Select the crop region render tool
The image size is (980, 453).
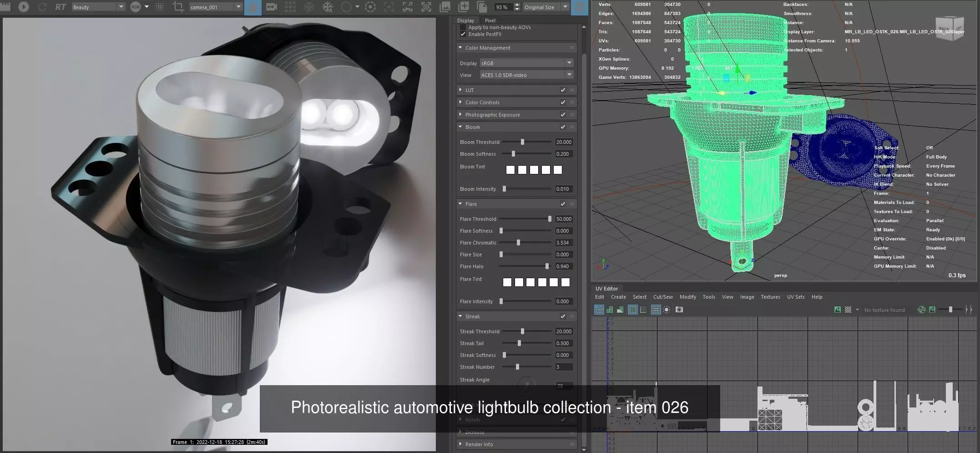click(178, 7)
